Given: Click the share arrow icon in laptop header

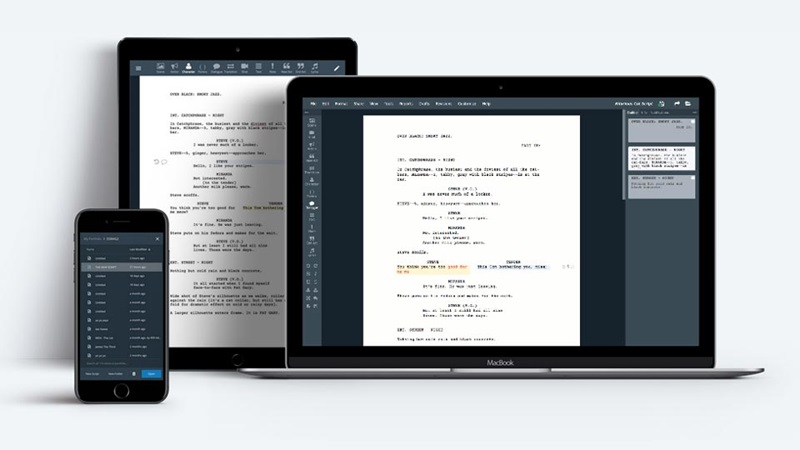Looking at the screenshot, I should (677, 104).
